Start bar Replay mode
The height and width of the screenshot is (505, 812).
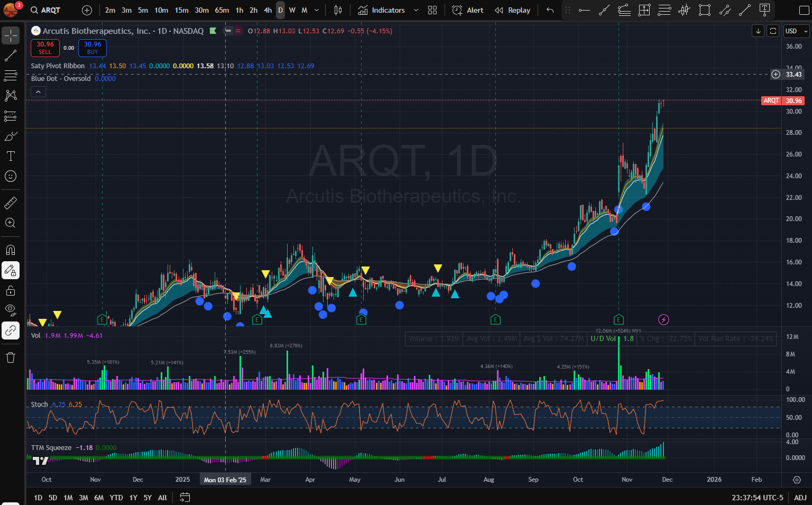point(513,10)
